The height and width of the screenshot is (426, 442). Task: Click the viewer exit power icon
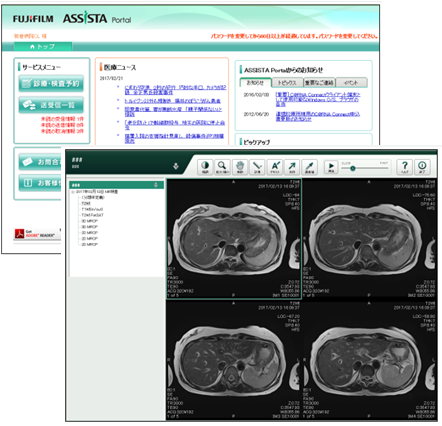422,167
